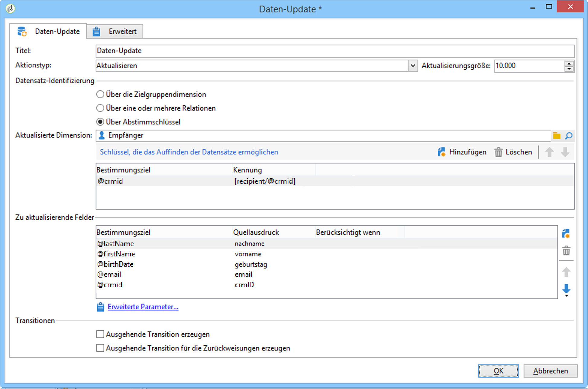Open the Erweiterte Parameter link
This screenshot has height=389, width=588.
(143, 307)
